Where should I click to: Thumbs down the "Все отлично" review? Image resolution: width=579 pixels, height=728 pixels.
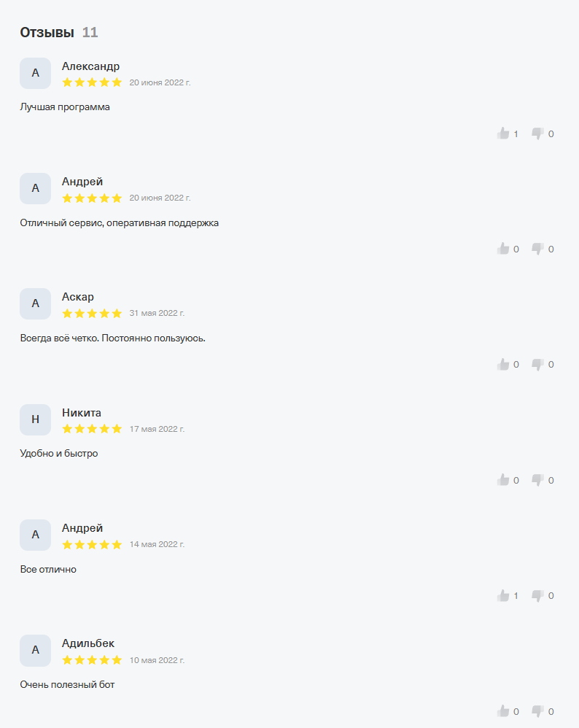click(537, 595)
